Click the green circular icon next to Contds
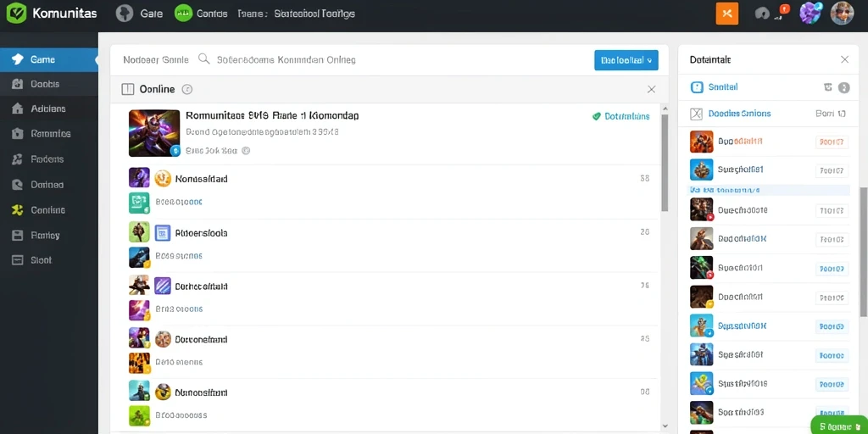868x434 pixels. pyautogui.click(x=183, y=14)
